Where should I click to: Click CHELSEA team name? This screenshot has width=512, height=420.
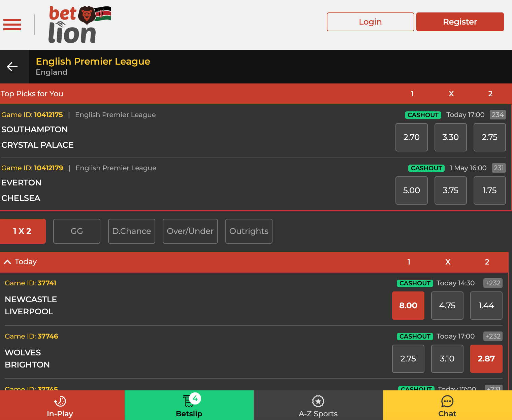(21, 198)
